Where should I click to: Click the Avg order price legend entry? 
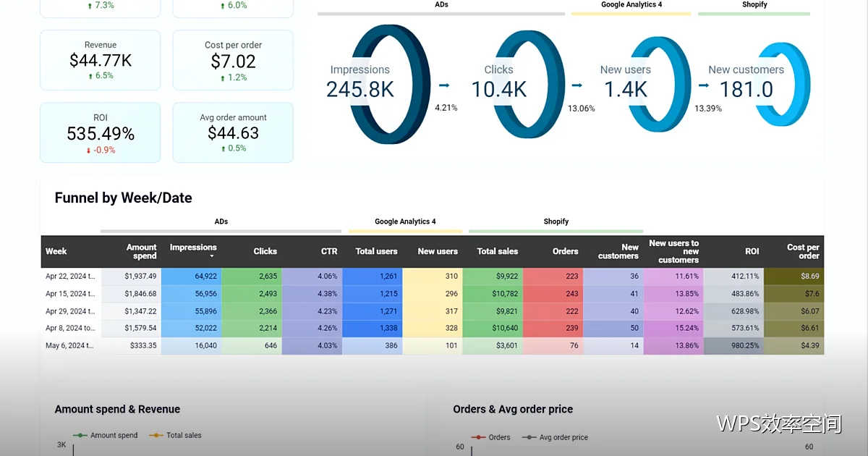click(556, 437)
